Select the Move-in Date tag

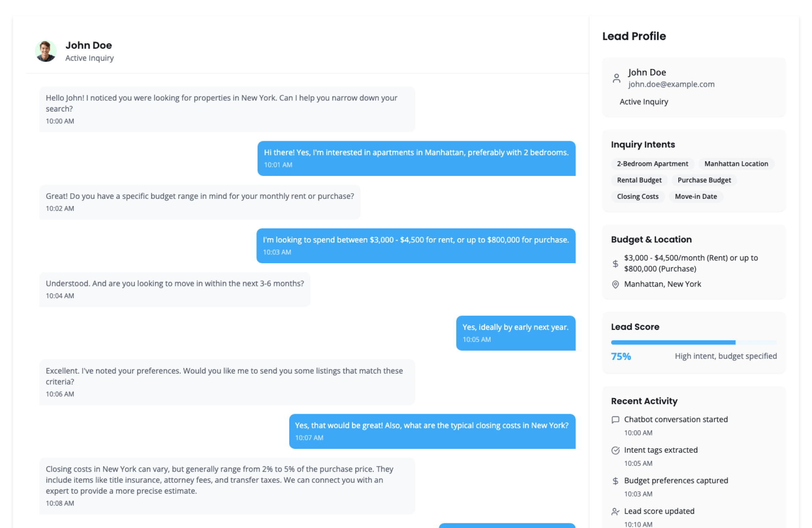[696, 196]
